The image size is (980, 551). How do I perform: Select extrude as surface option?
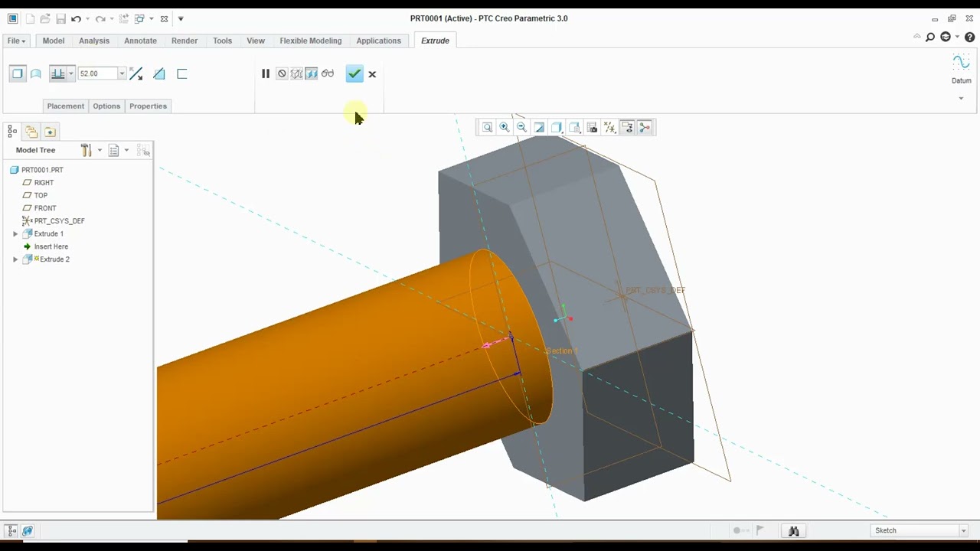(x=36, y=73)
